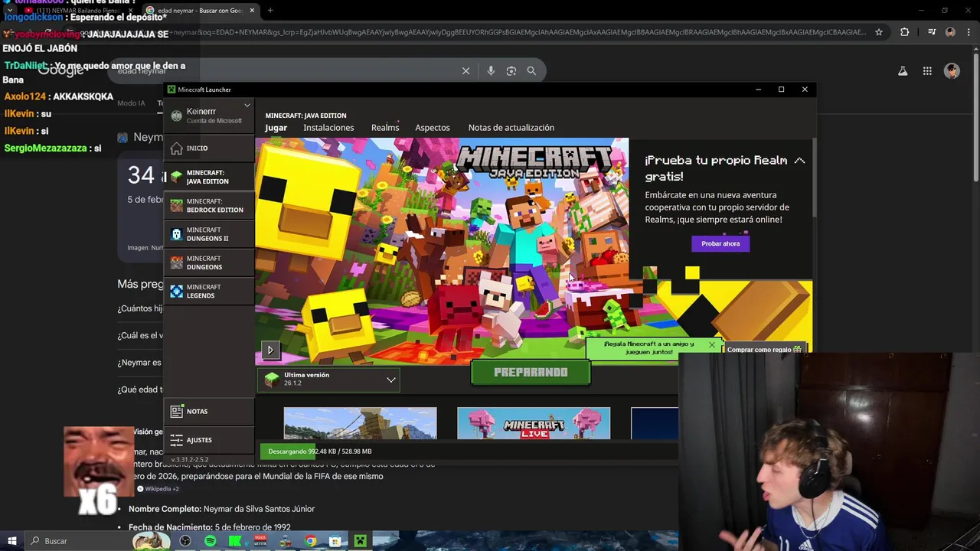Switch to the Aspectos tab
This screenshot has width=980, height=551.
(433, 128)
